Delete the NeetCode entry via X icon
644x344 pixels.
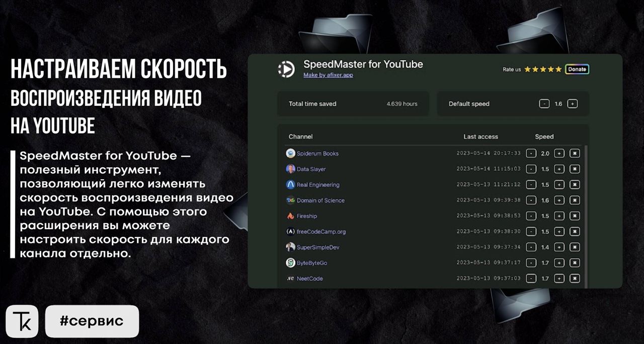(575, 278)
